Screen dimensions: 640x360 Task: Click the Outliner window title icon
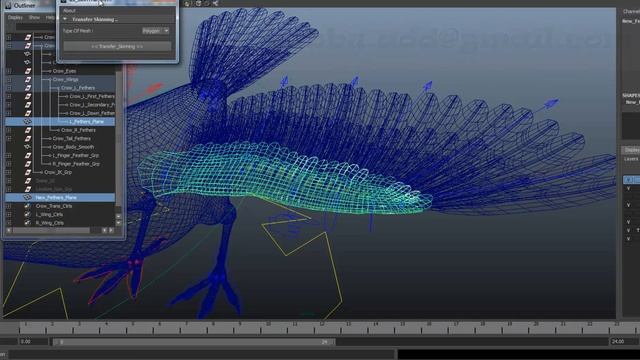point(8,5)
